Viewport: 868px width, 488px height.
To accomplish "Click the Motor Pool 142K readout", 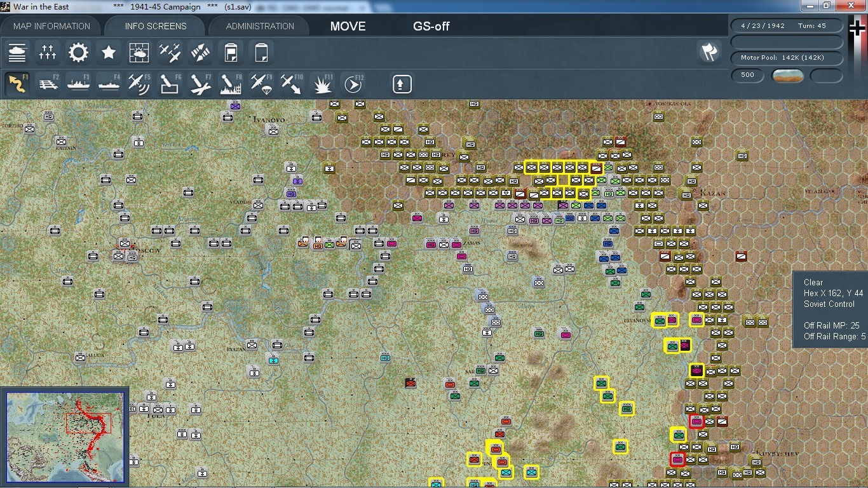I will (x=787, y=58).
